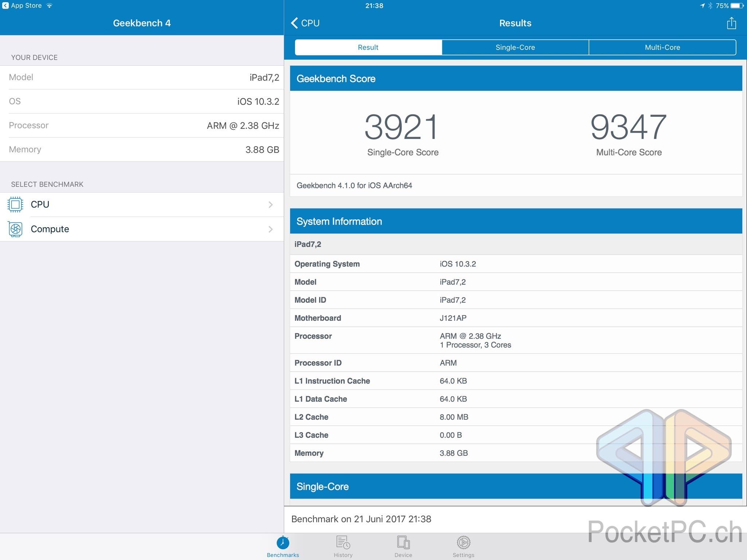Tap the L1 Instruction Cache 64.0 KB row
Image resolution: width=747 pixels, height=560 pixels.
click(x=516, y=381)
